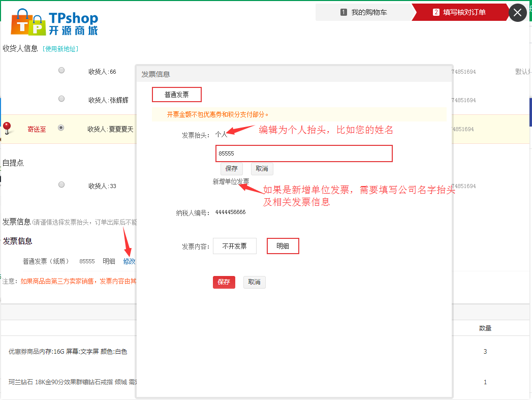Select the 夏夏夏天 recipient radio button
The height and width of the screenshot is (400, 532).
[x=61, y=128]
